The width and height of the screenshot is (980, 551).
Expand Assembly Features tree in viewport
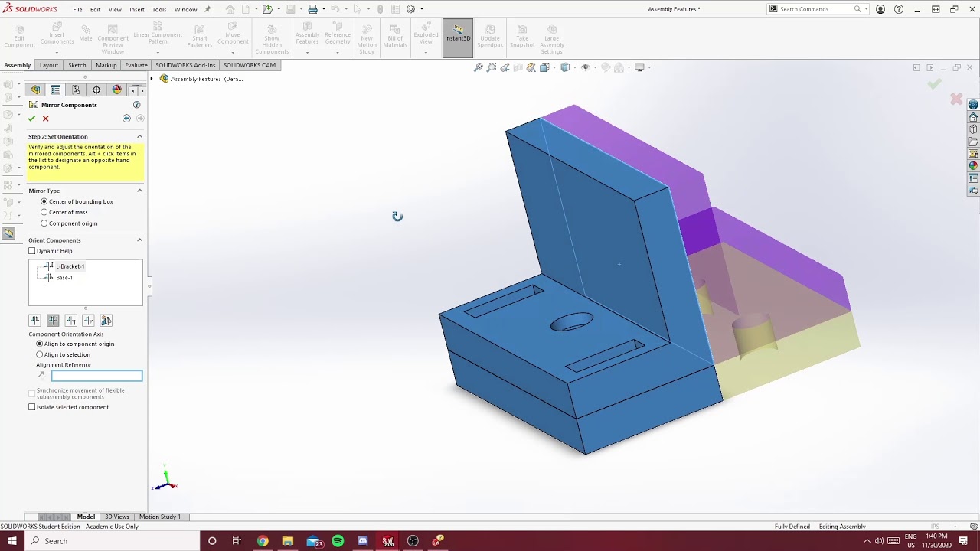tap(152, 79)
